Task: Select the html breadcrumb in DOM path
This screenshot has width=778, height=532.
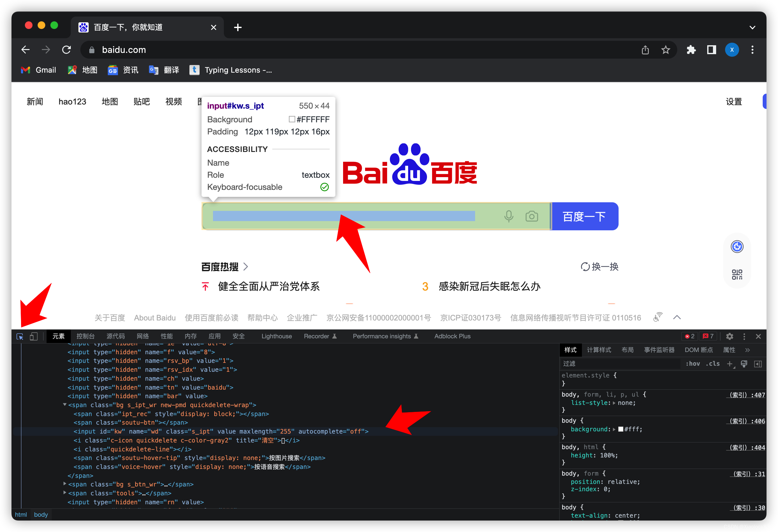Action: 21,514
